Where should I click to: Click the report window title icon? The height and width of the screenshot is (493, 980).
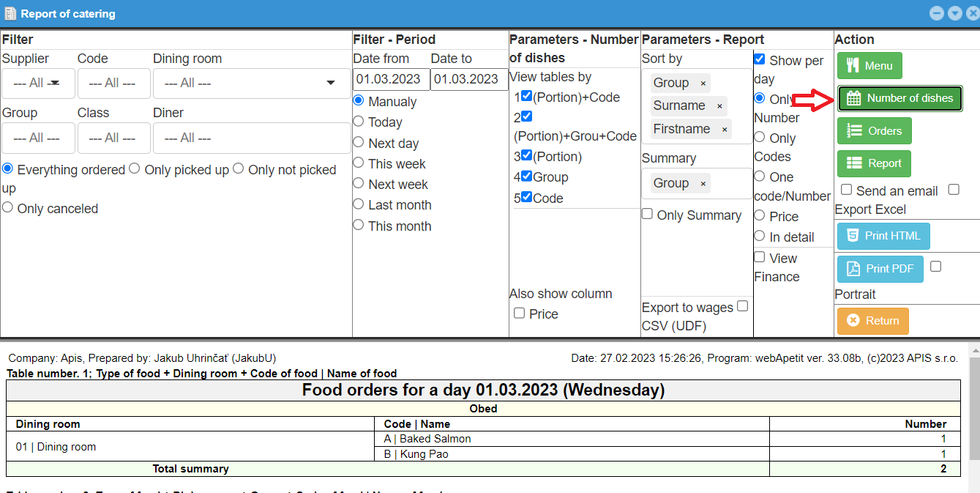tap(11, 14)
